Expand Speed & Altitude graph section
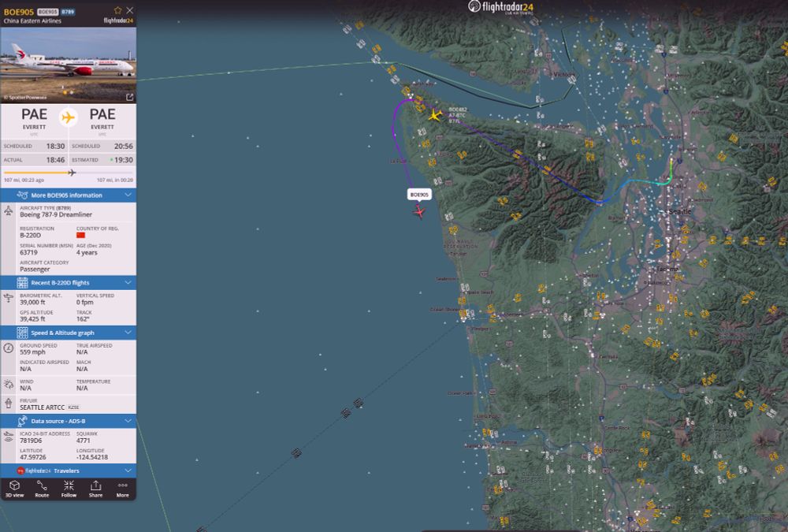788x532 pixels. [69, 333]
